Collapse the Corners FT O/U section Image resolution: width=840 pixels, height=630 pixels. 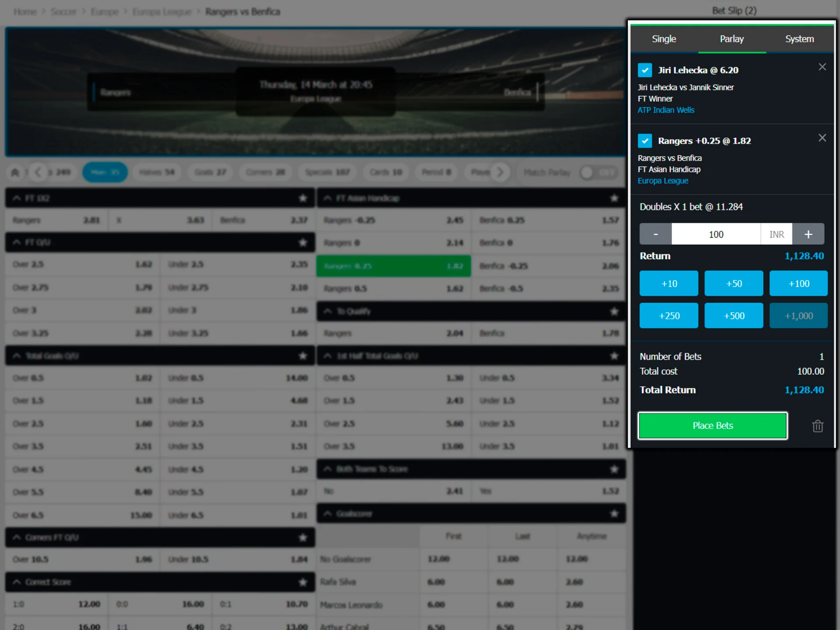[17, 537]
